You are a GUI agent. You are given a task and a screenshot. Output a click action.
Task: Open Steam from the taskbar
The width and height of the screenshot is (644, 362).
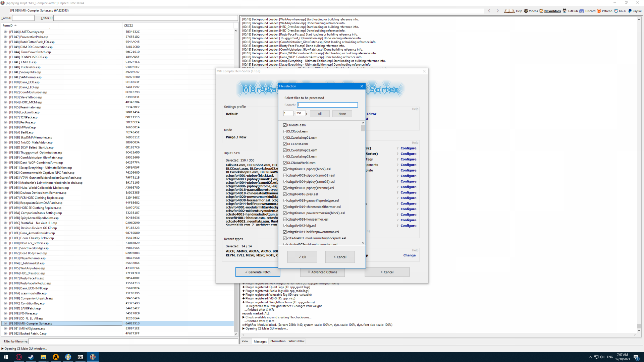31,357
